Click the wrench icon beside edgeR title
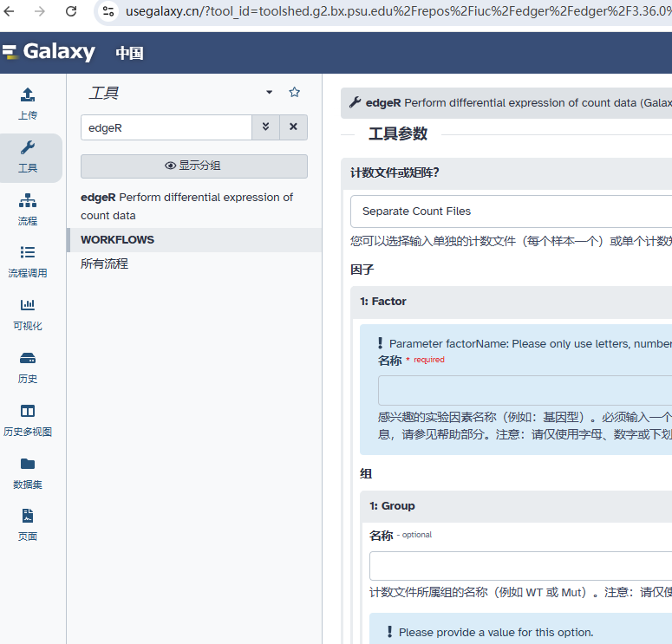Image resolution: width=672 pixels, height=644 pixels. pos(355,102)
